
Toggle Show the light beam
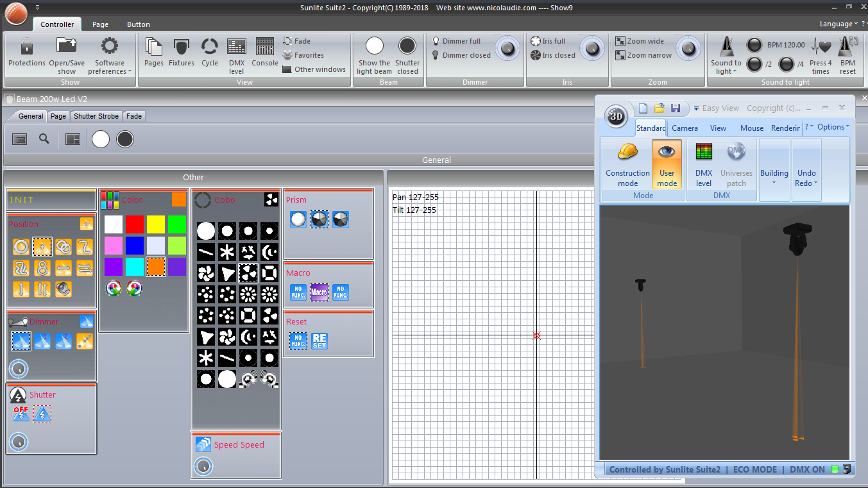click(x=375, y=55)
